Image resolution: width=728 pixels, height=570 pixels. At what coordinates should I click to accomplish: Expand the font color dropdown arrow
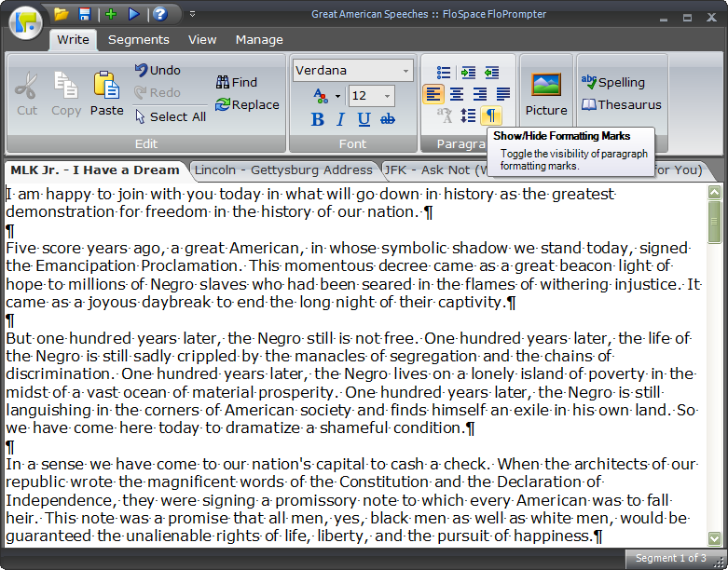coord(337,97)
